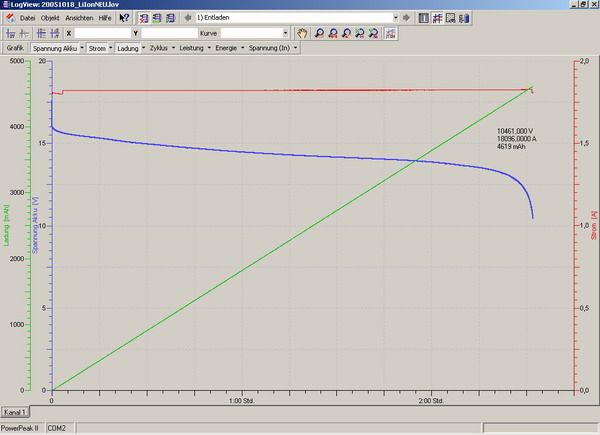Go to previous record with left arrow
600x435 pixels.
pyautogui.click(x=188, y=18)
